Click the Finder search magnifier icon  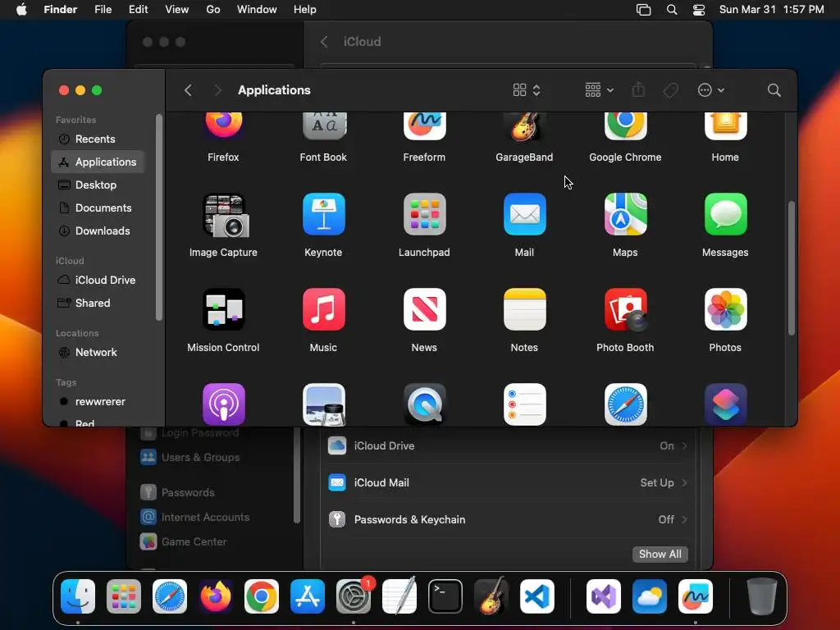pyautogui.click(x=774, y=90)
